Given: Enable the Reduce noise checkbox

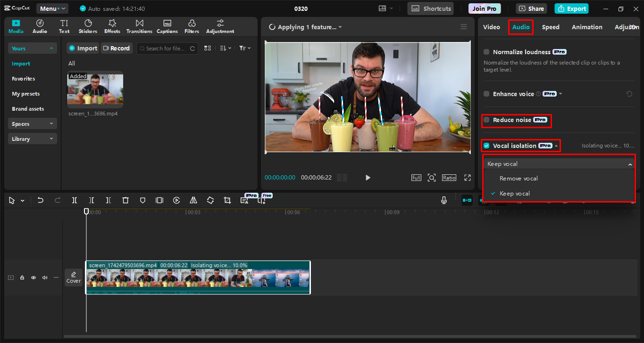Looking at the screenshot, I should coord(486,120).
